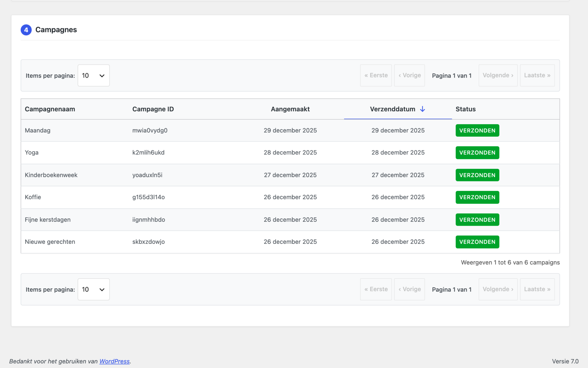Click bottom Laatste » pagination button
Screen dimensions: 588x368
(x=537, y=289)
